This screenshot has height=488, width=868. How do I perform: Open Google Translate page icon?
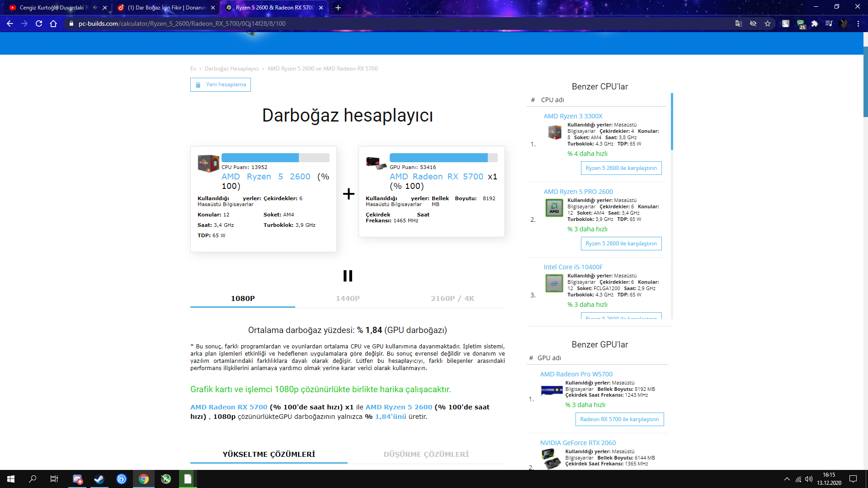(x=739, y=23)
